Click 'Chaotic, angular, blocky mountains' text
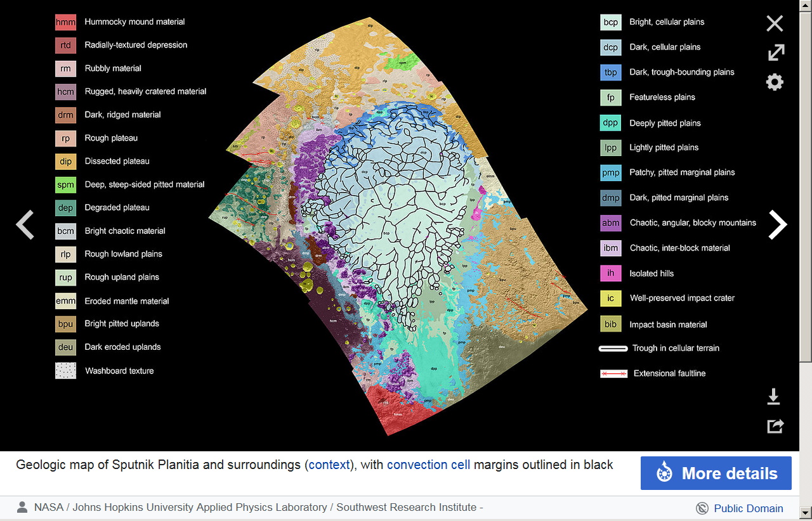The image size is (812, 521). 693,223
